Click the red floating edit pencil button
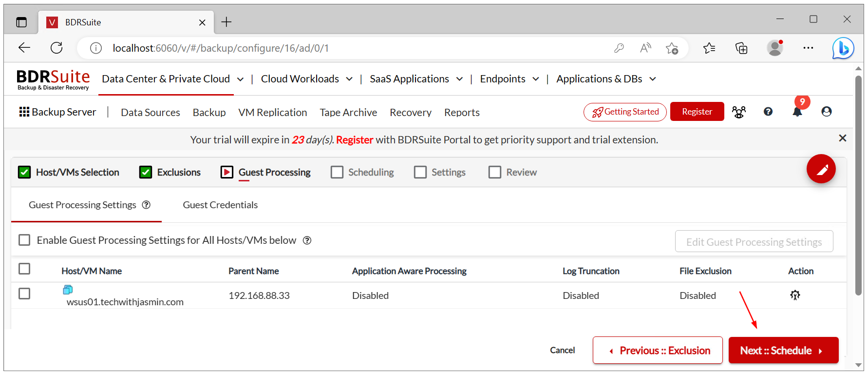The width and height of the screenshot is (868, 374). coord(821,169)
